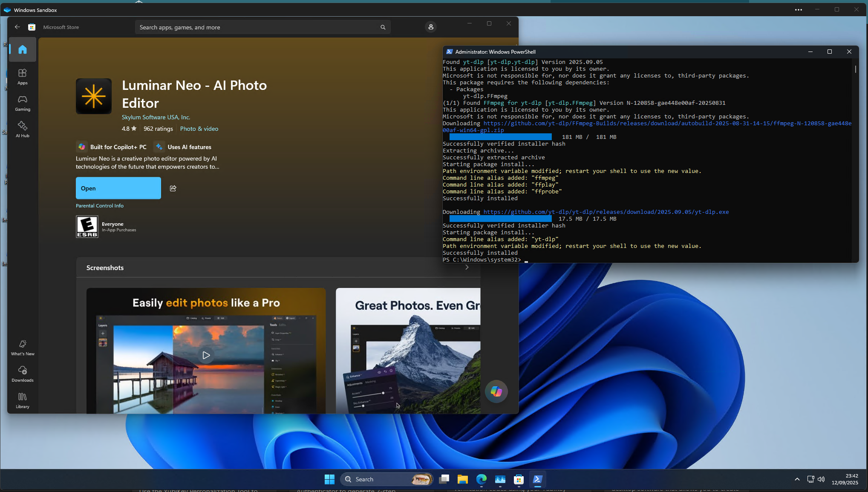Open the AI Hub section
Screen dimensions: 868x492
pyautogui.click(x=23, y=129)
